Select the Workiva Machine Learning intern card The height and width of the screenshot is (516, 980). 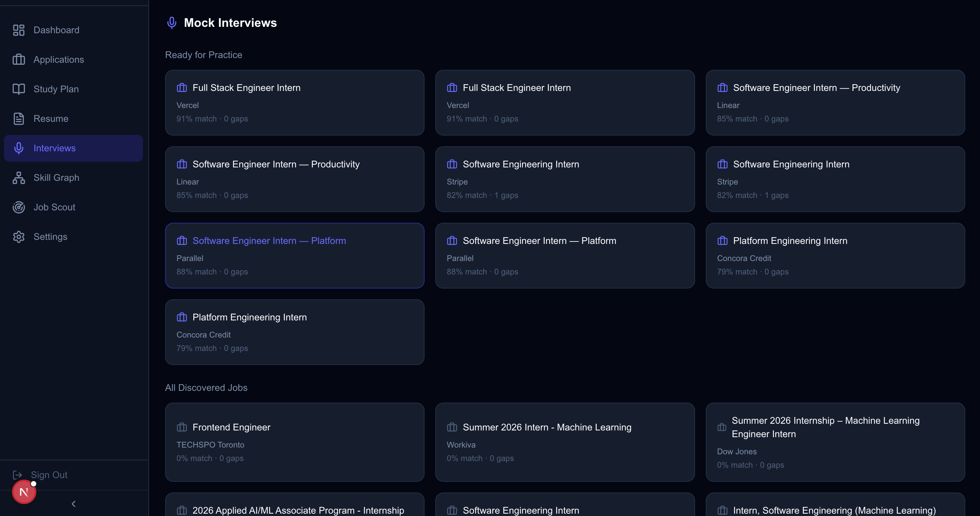pos(565,442)
